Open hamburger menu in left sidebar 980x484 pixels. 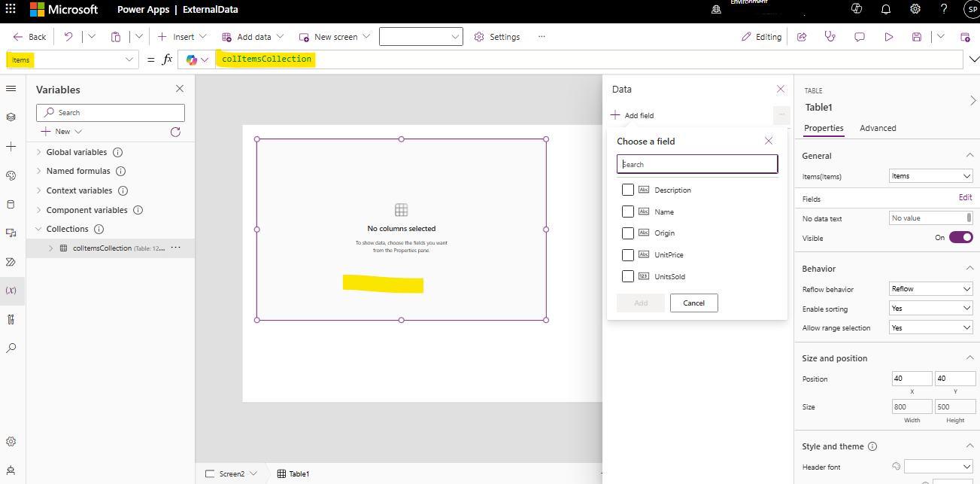point(11,89)
